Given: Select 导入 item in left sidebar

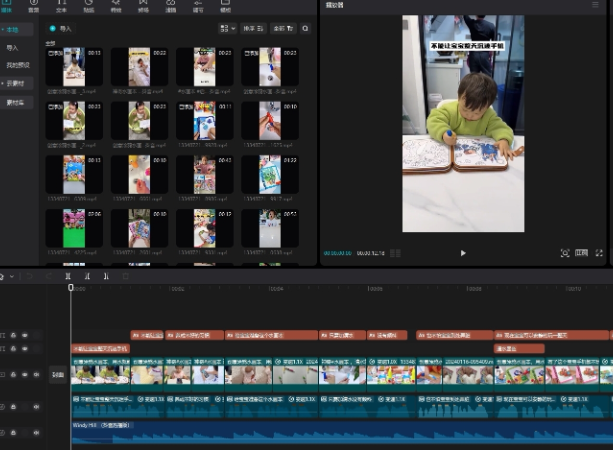Looking at the screenshot, I should 12,48.
